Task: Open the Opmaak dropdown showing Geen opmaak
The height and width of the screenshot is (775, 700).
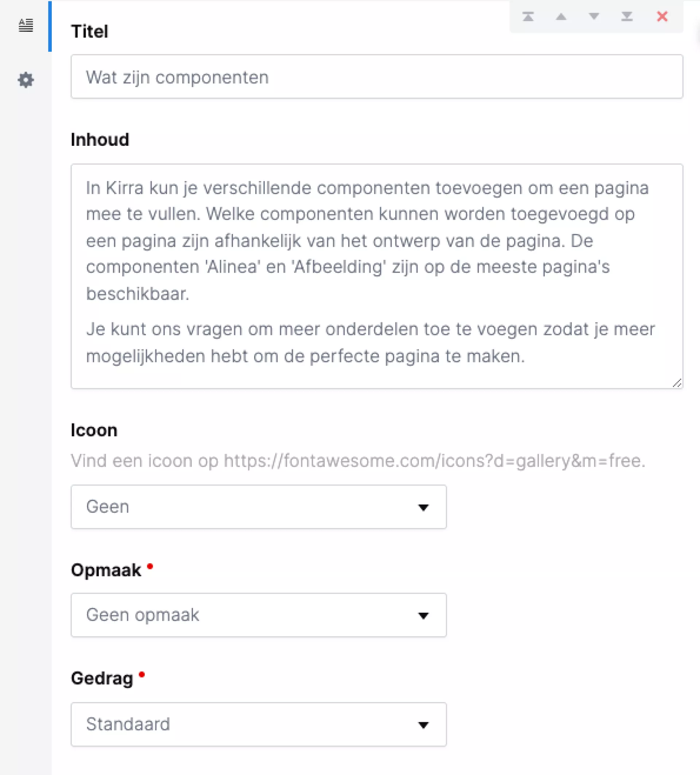Action: pyautogui.click(x=258, y=615)
